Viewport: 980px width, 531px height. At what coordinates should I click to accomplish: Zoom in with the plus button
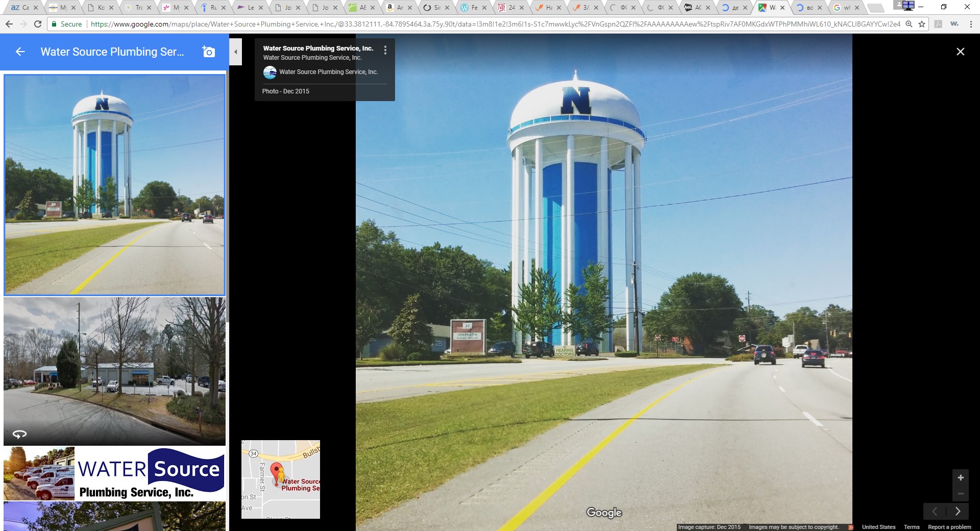960,477
